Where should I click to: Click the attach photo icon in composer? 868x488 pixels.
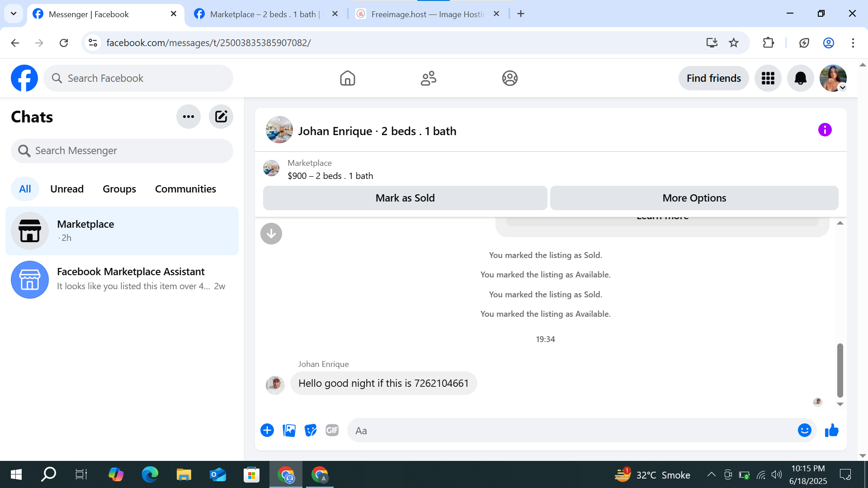[x=289, y=430]
